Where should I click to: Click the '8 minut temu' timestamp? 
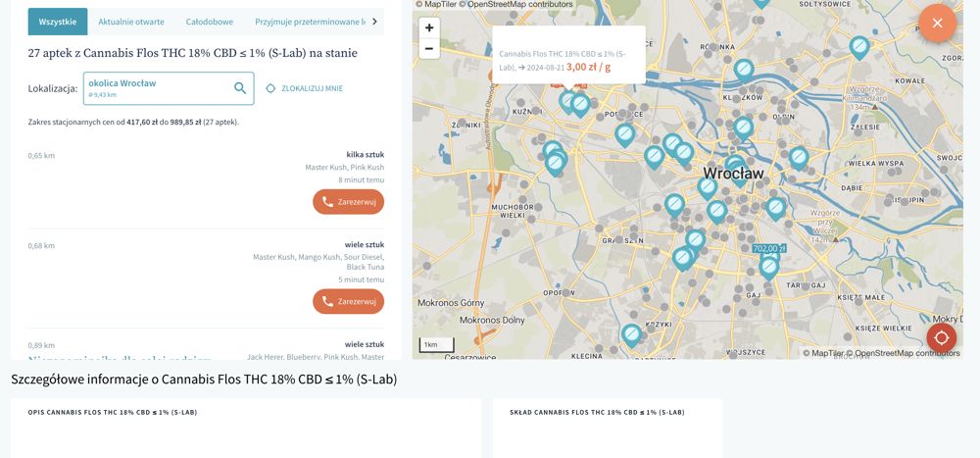point(362,179)
